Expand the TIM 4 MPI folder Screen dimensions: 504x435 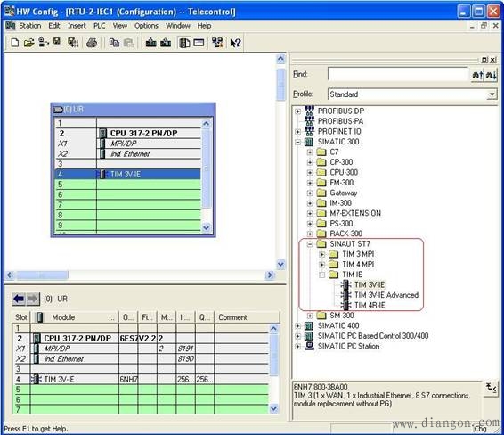322,265
